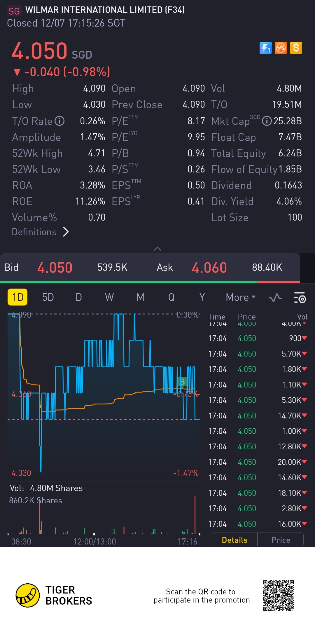
Task: Tap the yellow dollar sign badge
Action: pyautogui.click(x=296, y=48)
